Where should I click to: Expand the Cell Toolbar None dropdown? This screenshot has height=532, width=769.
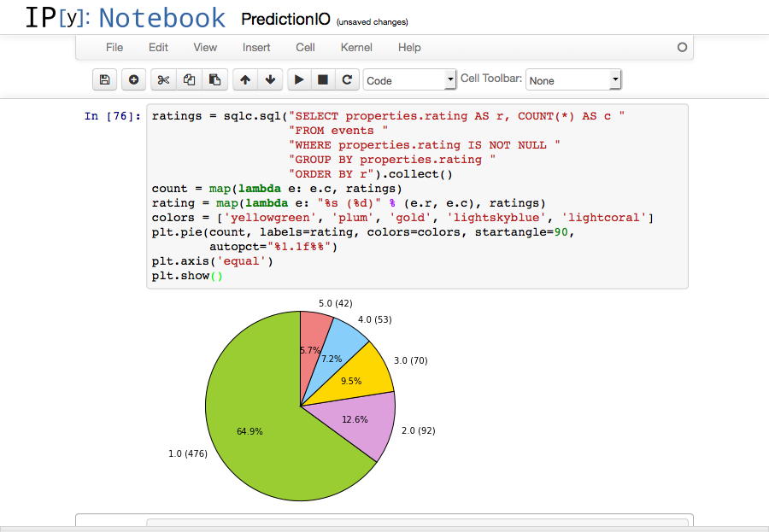(x=572, y=80)
